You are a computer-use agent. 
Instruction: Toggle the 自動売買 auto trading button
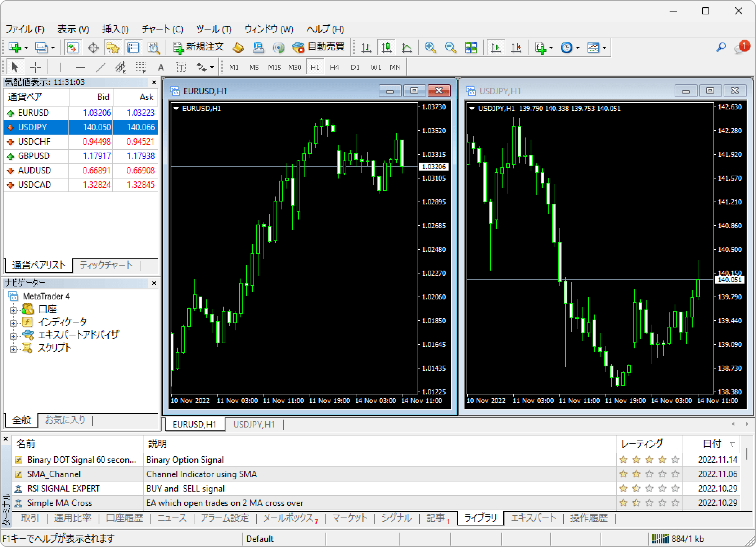[318, 47]
